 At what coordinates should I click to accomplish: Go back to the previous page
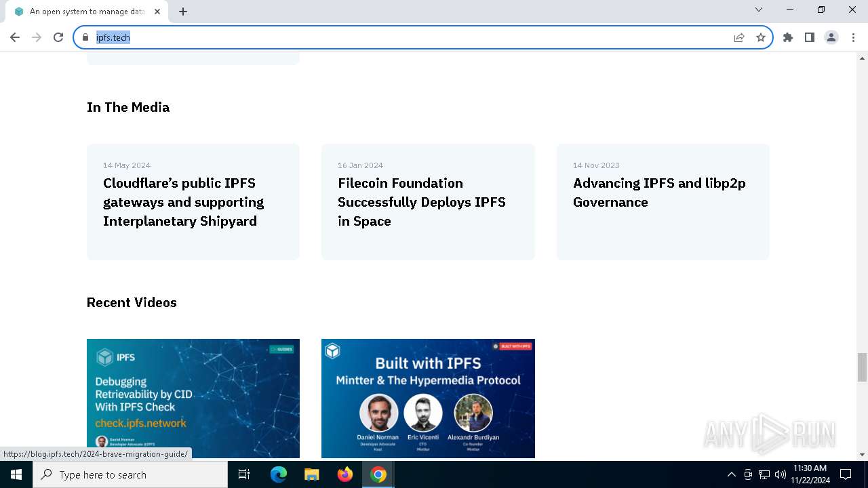click(15, 37)
